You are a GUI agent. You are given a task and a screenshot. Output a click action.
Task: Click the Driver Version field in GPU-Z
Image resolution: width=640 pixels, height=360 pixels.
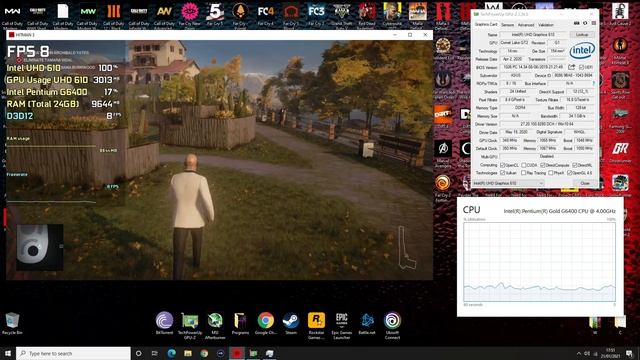point(547,124)
